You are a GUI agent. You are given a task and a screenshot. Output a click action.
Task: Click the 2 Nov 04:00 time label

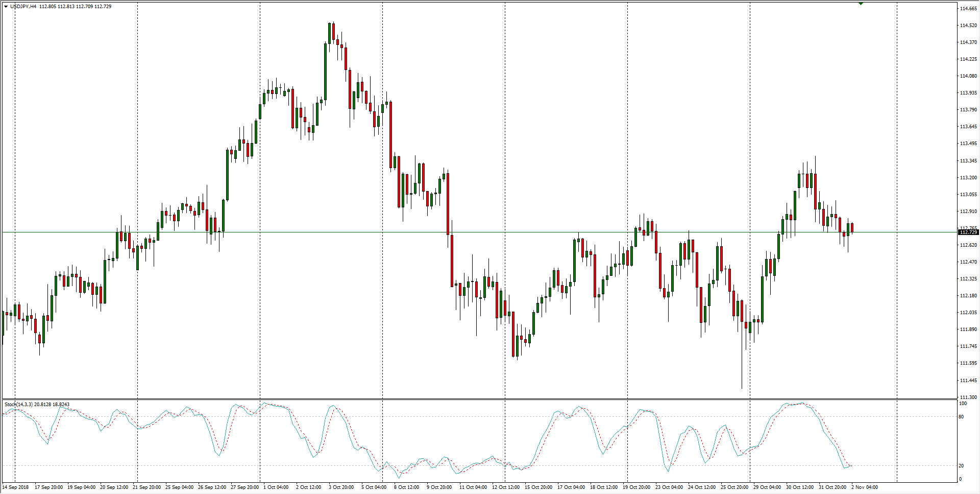coord(864,487)
